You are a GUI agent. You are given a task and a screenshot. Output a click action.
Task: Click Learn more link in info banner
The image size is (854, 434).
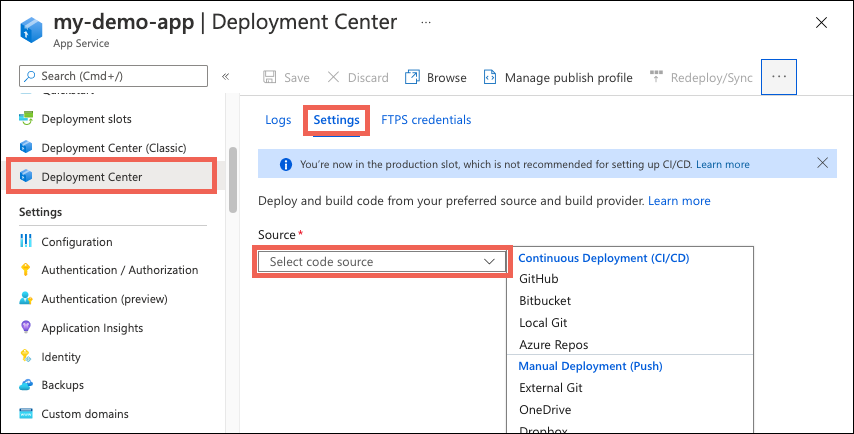coord(722,164)
